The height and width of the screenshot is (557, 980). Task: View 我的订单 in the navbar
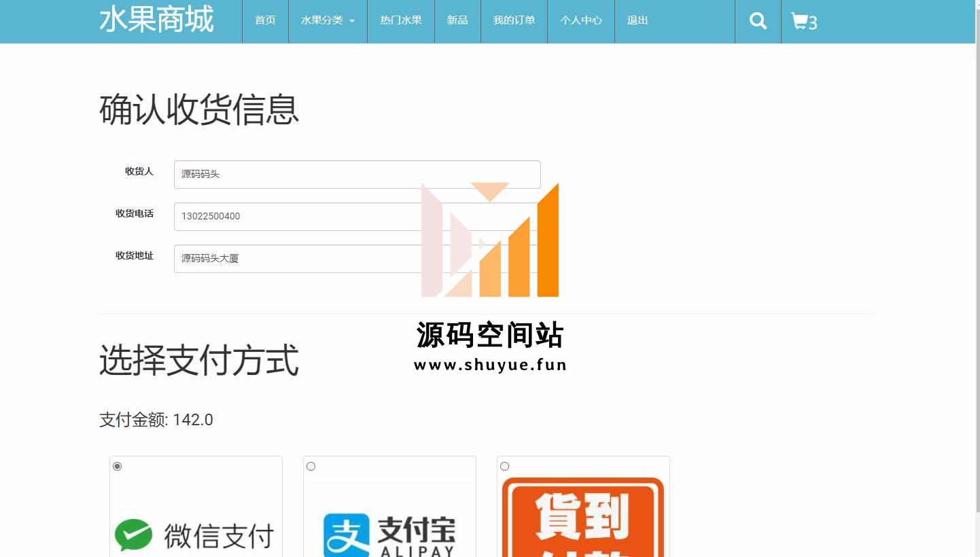514,21
